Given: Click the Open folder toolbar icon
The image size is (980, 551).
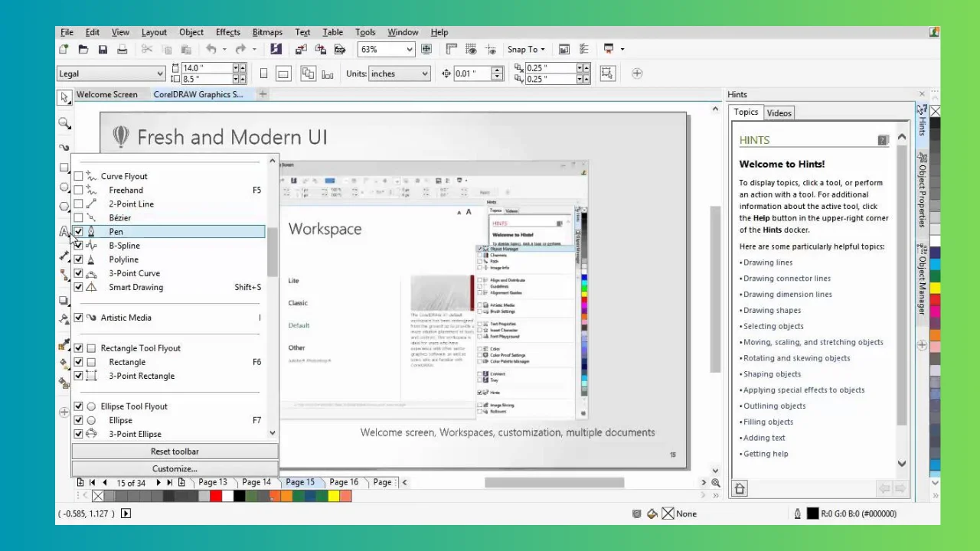Looking at the screenshot, I should coord(83,49).
